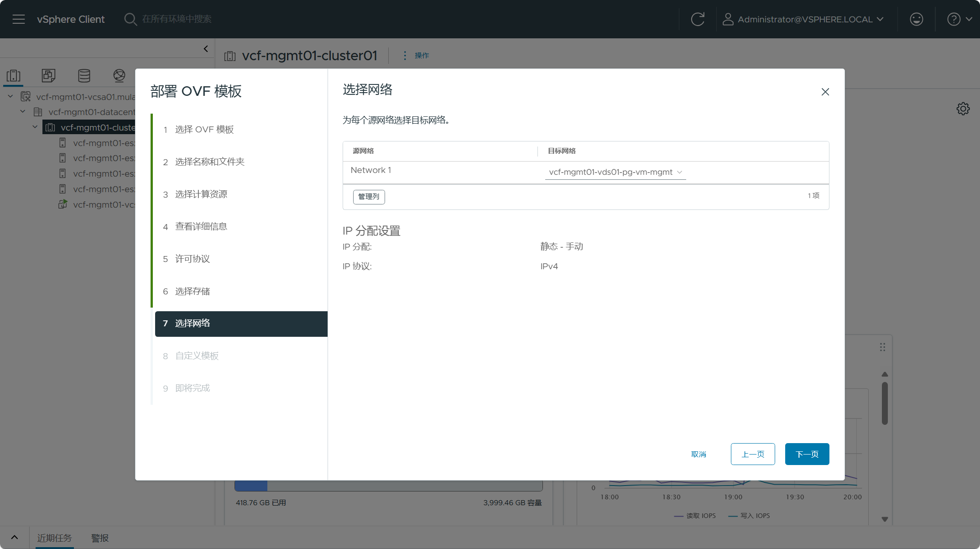980x549 pixels.
Task: Collapse the vcf-mgmt01-datacenter tree node
Action: tap(23, 112)
